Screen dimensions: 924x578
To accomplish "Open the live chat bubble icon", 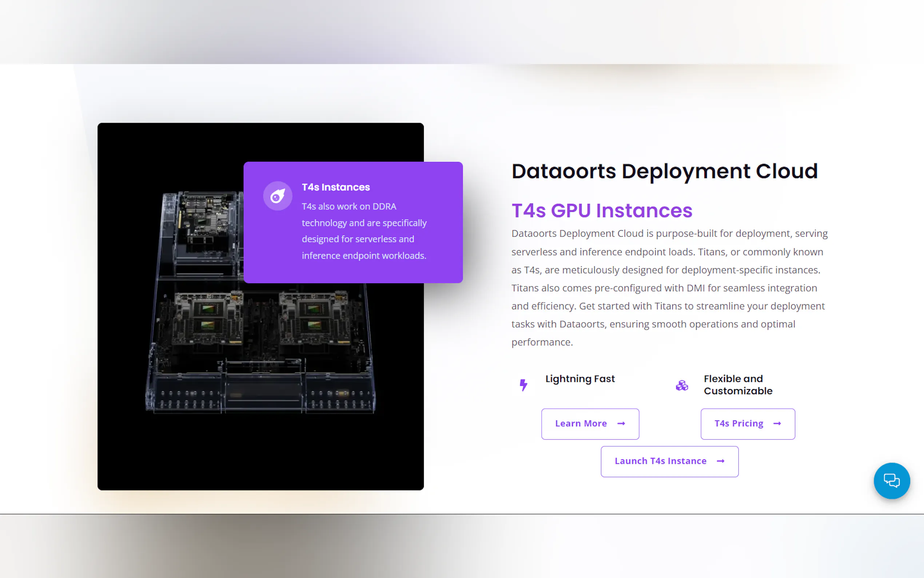I will click(892, 480).
